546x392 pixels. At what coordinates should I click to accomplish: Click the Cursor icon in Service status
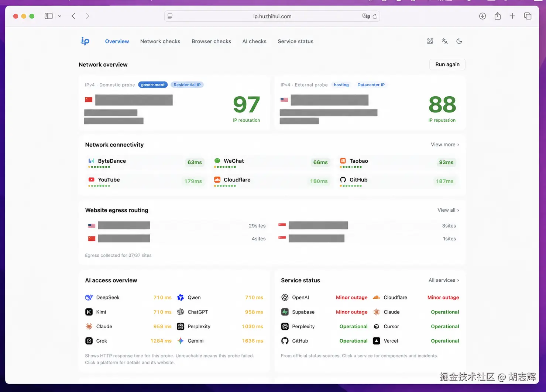pos(377,326)
